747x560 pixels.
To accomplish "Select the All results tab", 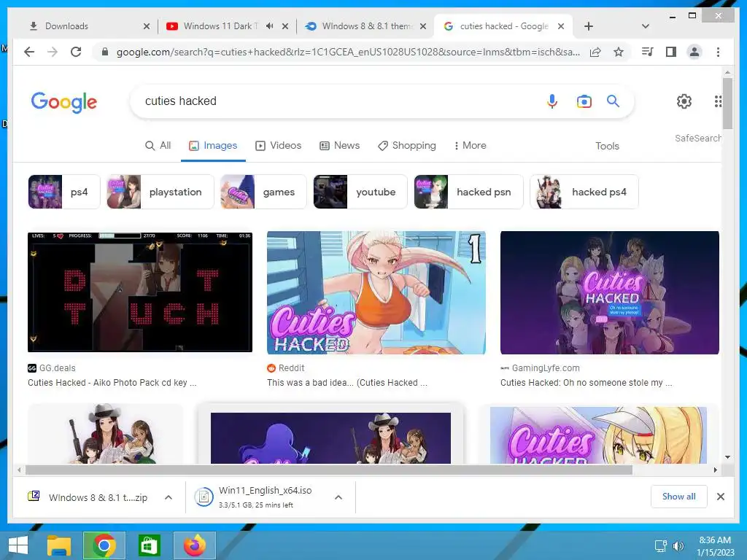I will click(158, 145).
